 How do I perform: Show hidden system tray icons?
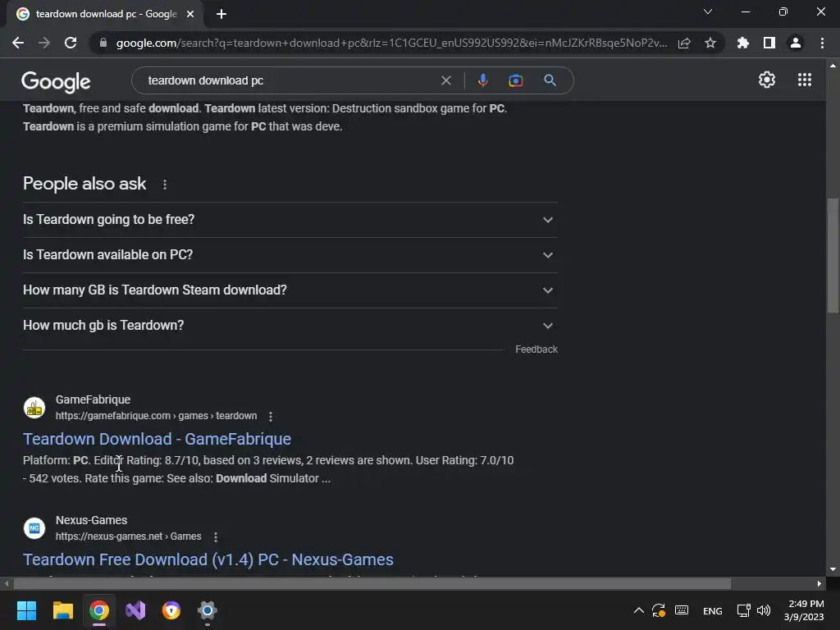[x=638, y=610]
